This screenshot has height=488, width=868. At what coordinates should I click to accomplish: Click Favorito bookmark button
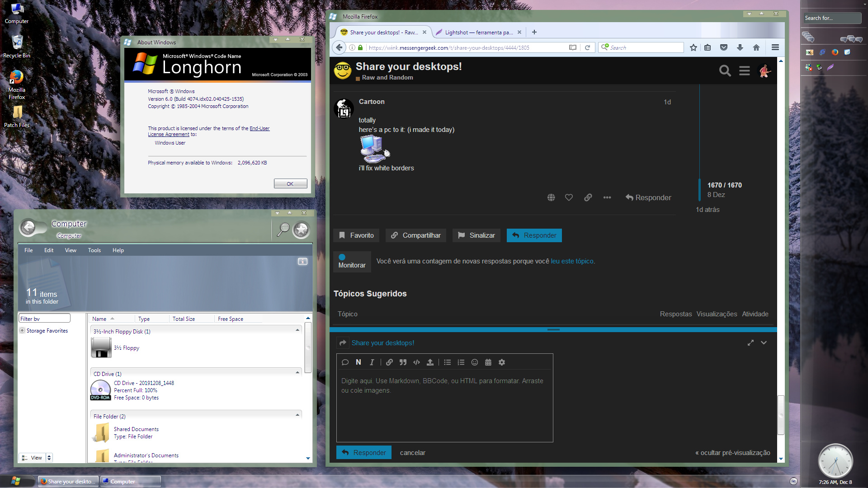coord(356,235)
